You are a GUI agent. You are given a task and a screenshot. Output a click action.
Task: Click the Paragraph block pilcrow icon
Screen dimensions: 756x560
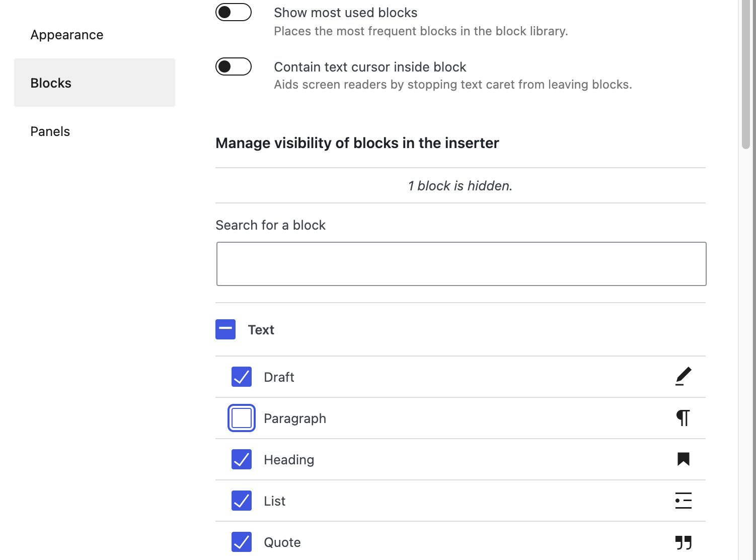coord(683,418)
